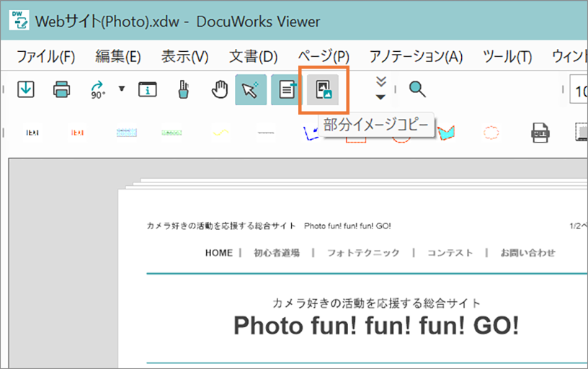Open the ファイル(F) menu
The width and height of the screenshot is (588, 369).
(45, 57)
